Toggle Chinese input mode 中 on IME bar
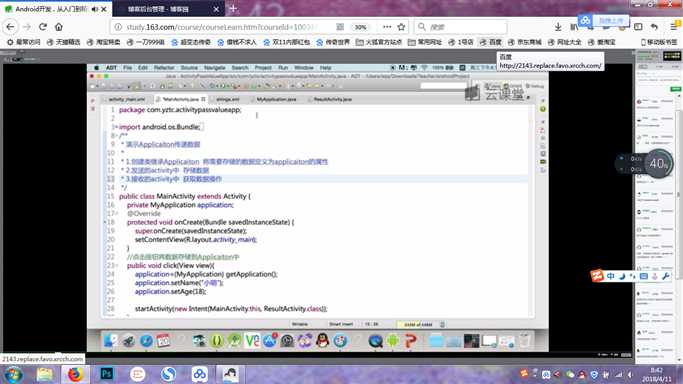 [x=611, y=276]
